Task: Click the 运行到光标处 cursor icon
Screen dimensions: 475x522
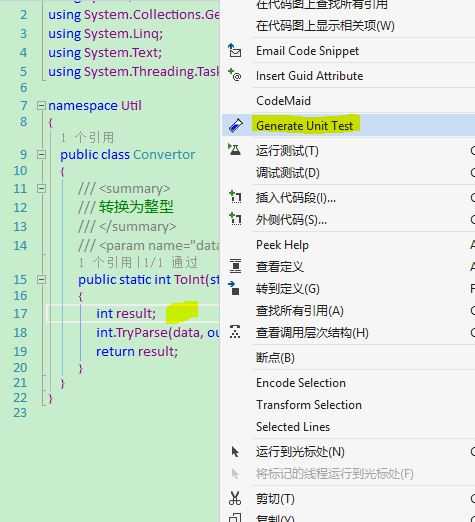Action: click(x=235, y=452)
